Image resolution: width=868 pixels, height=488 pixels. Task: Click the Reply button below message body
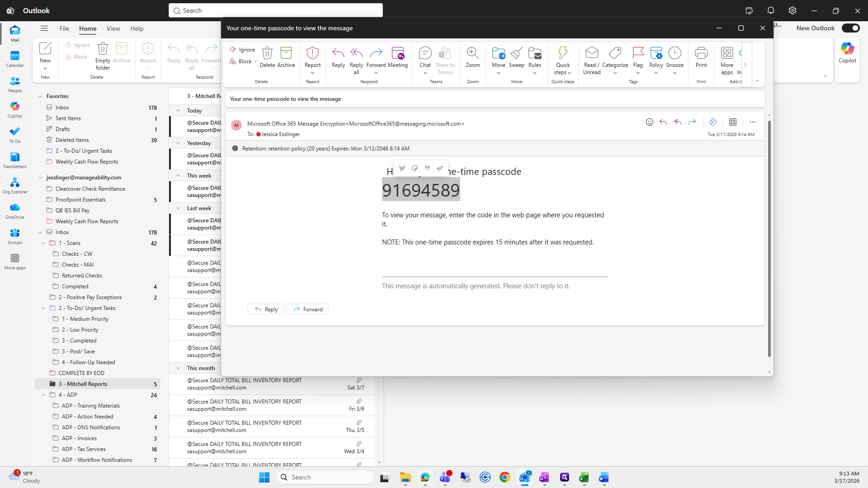pos(266,310)
